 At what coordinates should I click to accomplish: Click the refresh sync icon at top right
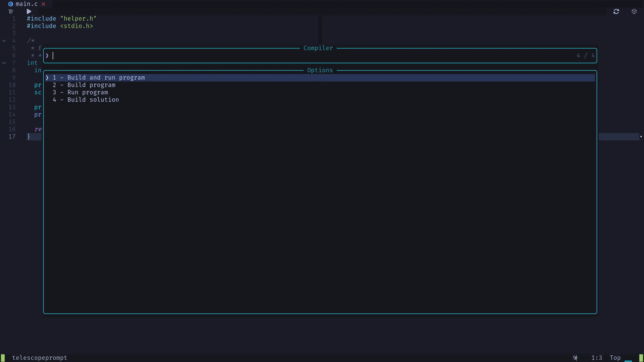click(616, 12)
